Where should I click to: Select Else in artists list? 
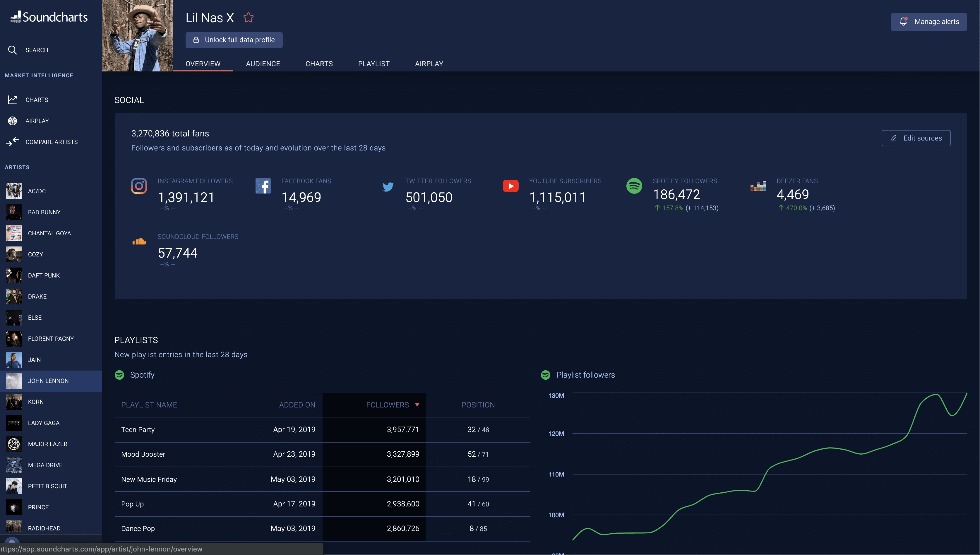tap(51, 318)
